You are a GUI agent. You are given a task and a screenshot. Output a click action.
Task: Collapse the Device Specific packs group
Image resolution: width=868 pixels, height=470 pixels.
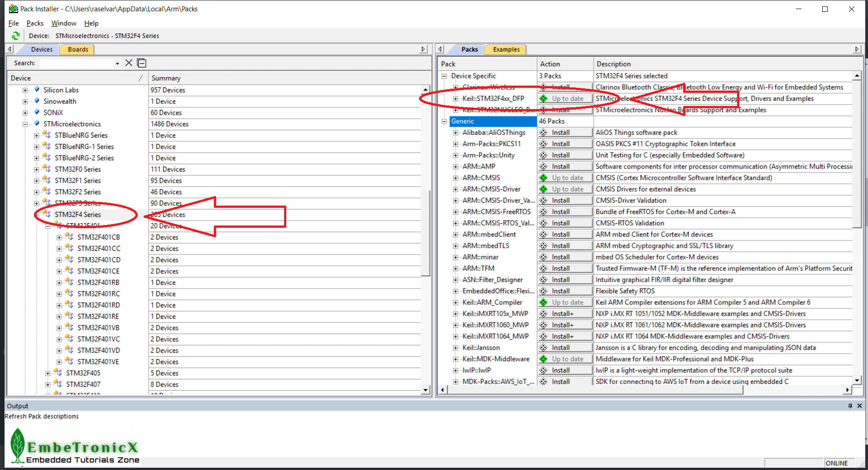444,76
